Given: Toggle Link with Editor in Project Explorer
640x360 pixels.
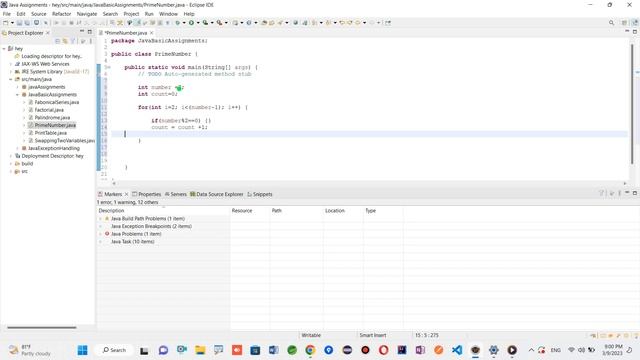Looking at the screenshot, I should pos(65,41).
